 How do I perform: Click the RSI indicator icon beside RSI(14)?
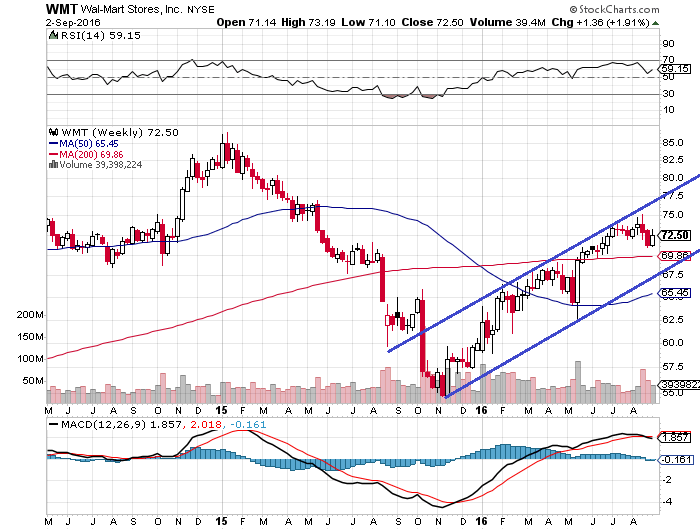coord(53,35)
